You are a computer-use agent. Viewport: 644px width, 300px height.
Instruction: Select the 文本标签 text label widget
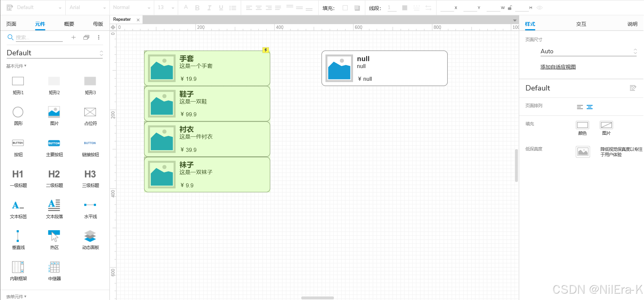(x=18, y=209)
